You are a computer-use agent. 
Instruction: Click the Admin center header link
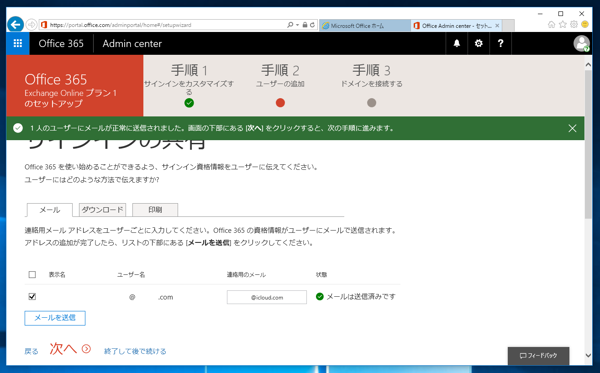point(132,43)
